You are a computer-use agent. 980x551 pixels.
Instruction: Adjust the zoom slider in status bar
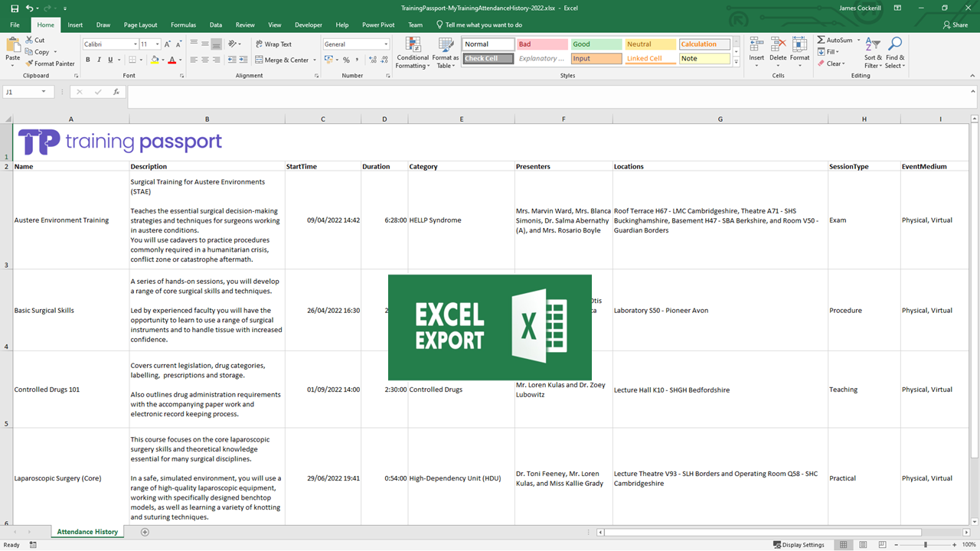[926, 545]
